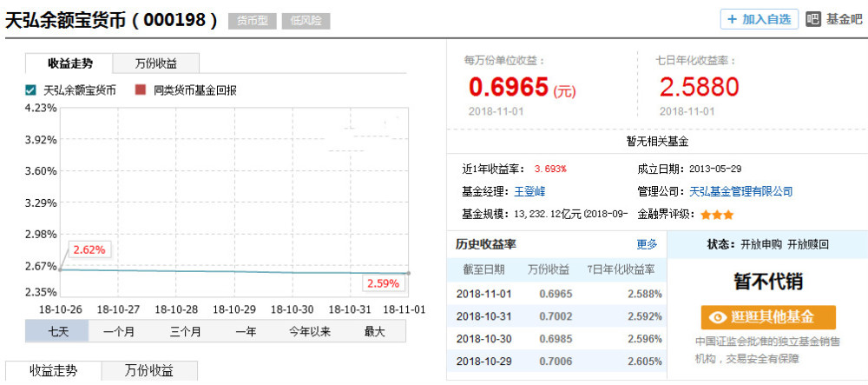Click the 历史收益率 section heading
Screen dimensions: 868x385
(486, 244)
